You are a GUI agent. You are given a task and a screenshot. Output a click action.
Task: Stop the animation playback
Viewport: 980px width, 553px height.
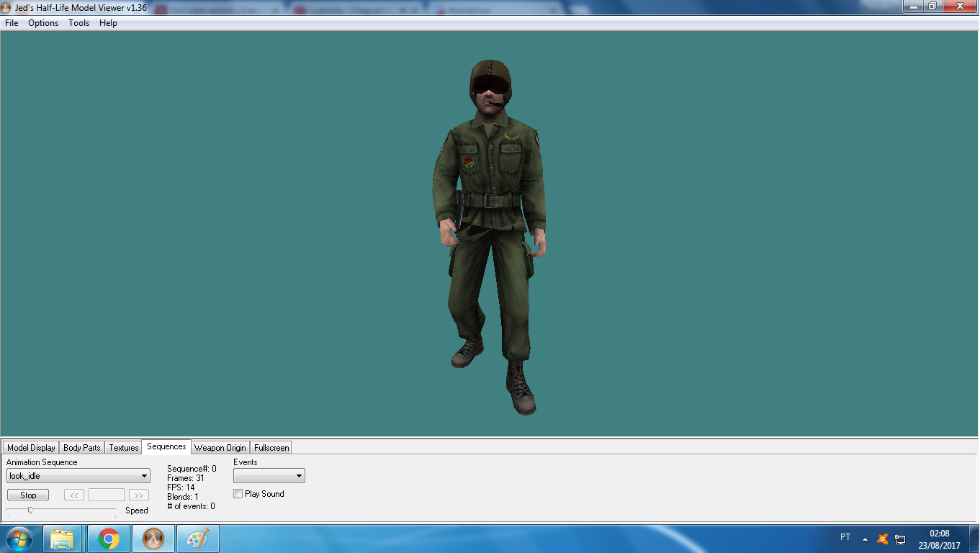(x=28, y=495)
